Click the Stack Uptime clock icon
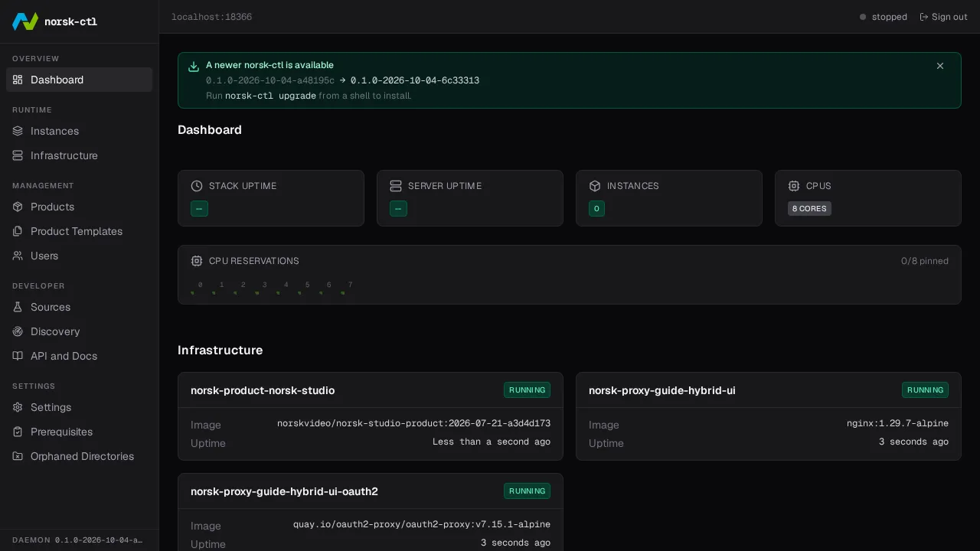Viewport: 980px width, 551px height. tap(197, 186)
